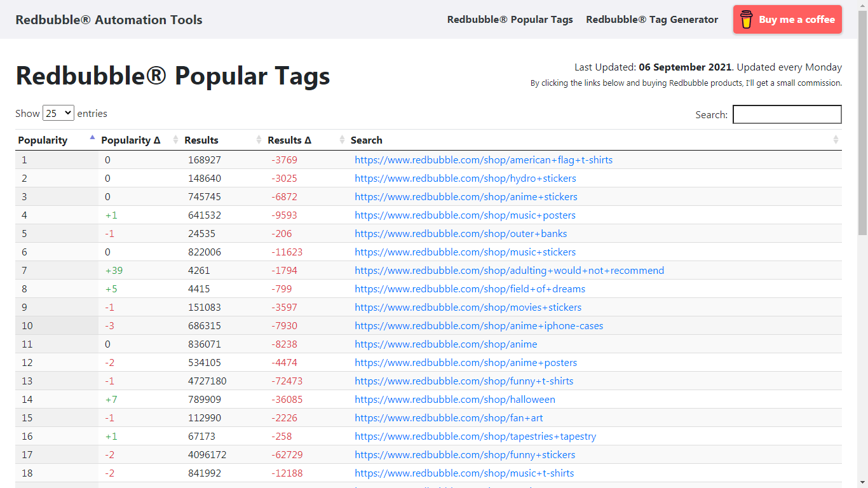Click the 06 September 2021 date text
Image resolution: width=868 pixels, height=488 pixels.
pyautogui.click(x=685, y=67)
